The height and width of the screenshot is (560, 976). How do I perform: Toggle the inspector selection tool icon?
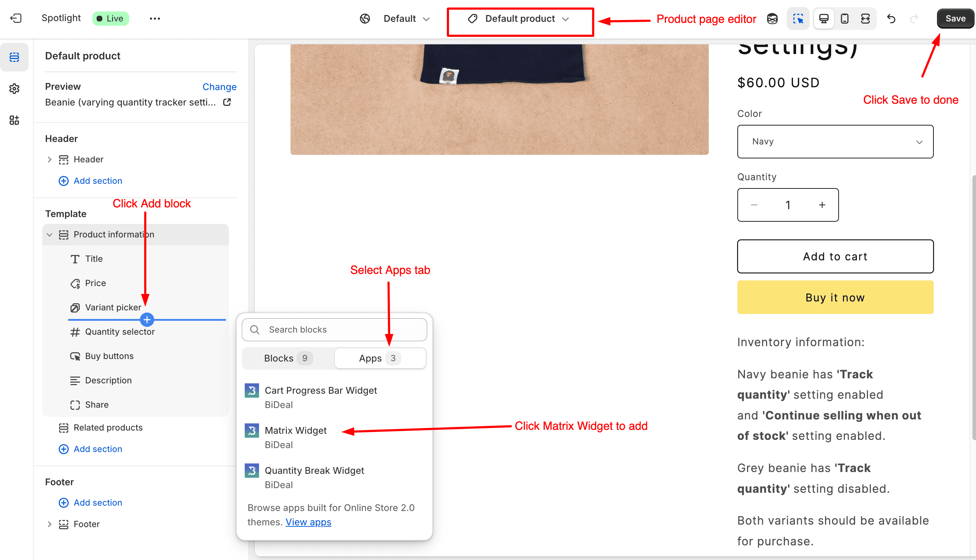point(798,19)
